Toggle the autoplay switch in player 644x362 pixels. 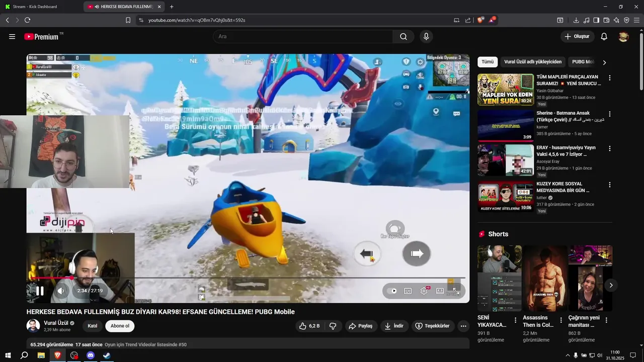(x=393, y=291)
